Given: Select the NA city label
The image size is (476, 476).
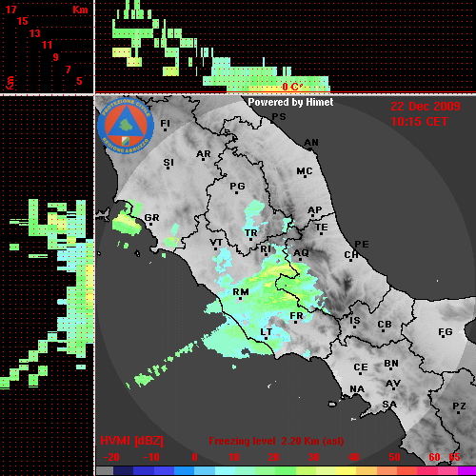Looking at the screenshot, I should (357, 388).
